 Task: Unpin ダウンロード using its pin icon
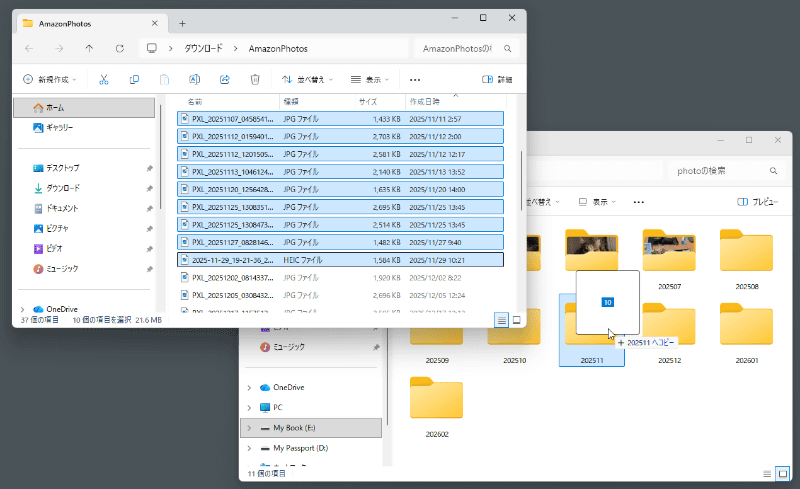[149, 188]
